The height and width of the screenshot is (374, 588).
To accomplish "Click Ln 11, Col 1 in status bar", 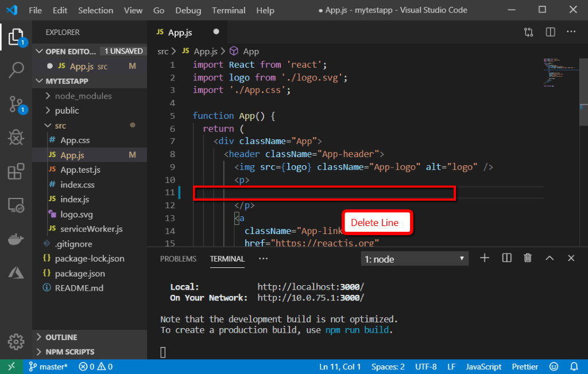I will [x=340, y=367].
